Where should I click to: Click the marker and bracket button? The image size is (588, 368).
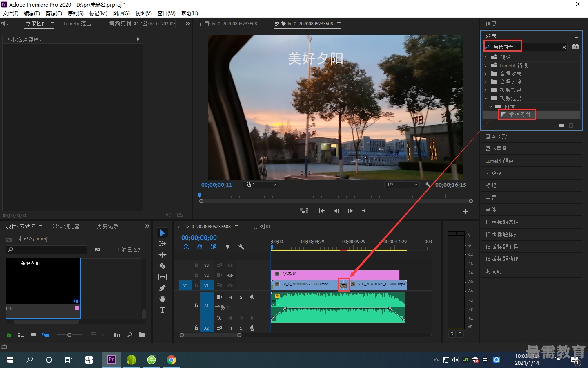[304, 211]
